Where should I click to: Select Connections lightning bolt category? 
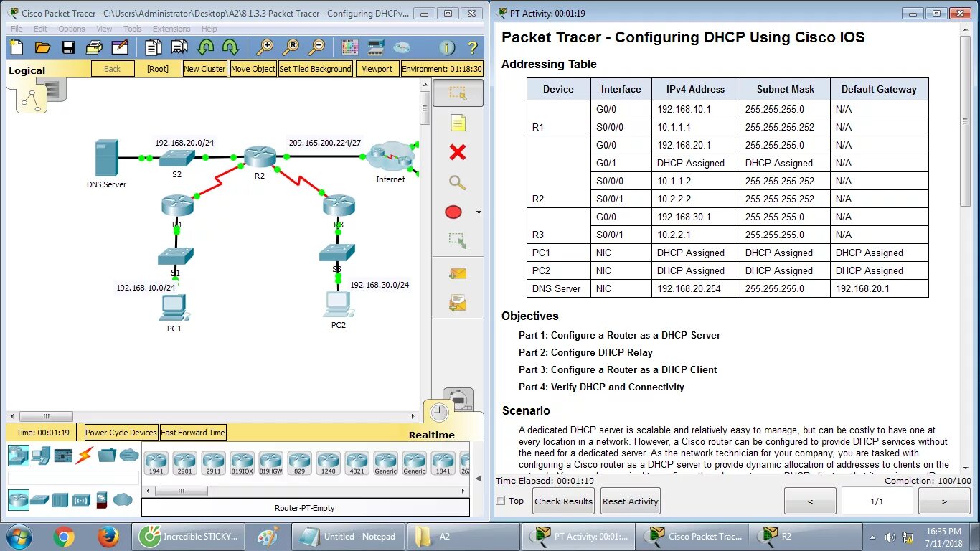tap(85, 455)
